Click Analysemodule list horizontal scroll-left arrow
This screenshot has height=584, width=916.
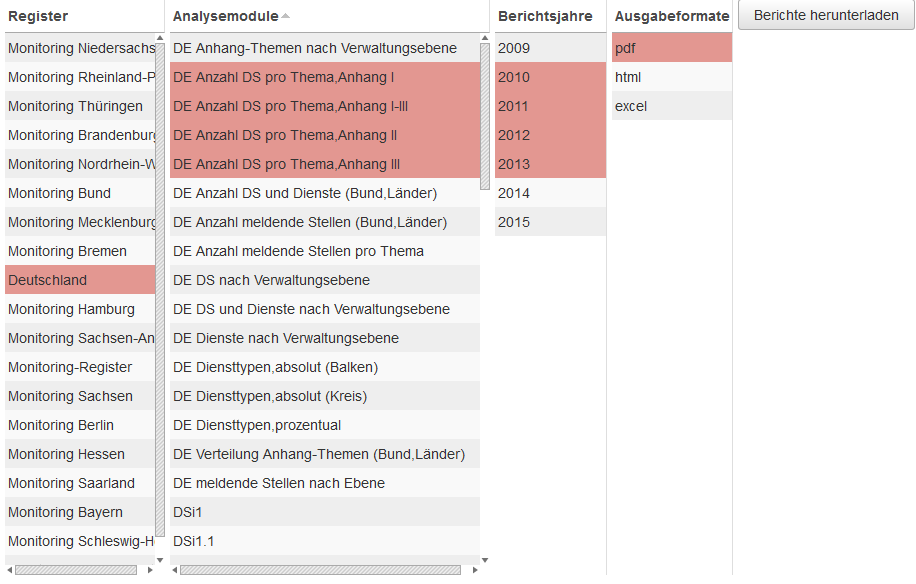tap(175, 570)
